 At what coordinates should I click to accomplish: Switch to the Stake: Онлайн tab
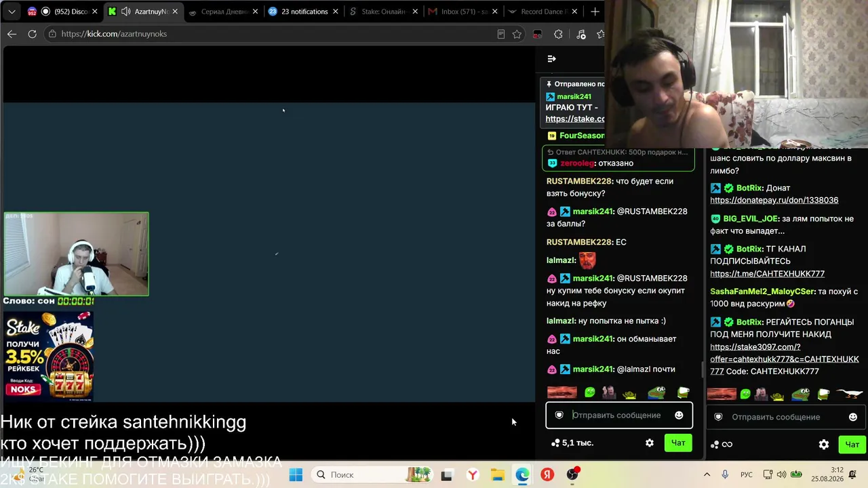[x=383, y=12]
